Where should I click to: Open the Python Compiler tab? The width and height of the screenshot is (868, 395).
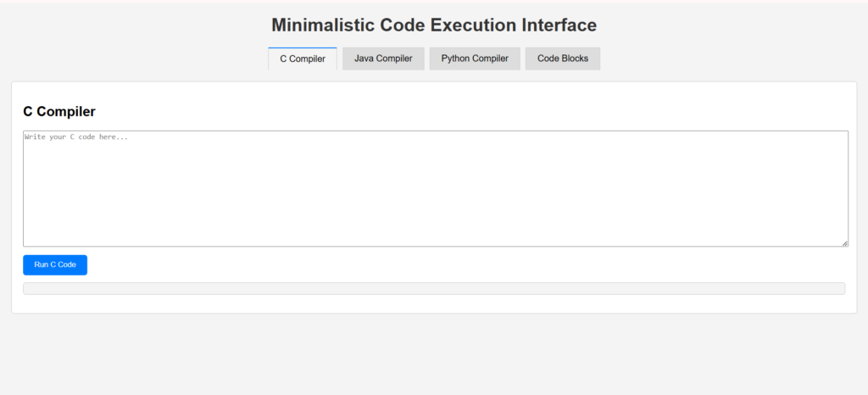point(475,58)
